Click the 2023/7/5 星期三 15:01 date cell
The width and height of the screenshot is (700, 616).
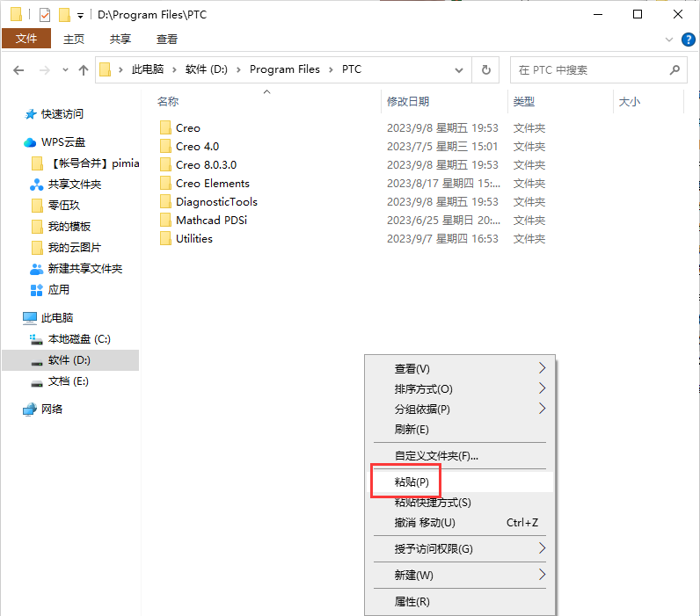click(x=442, y=146)
